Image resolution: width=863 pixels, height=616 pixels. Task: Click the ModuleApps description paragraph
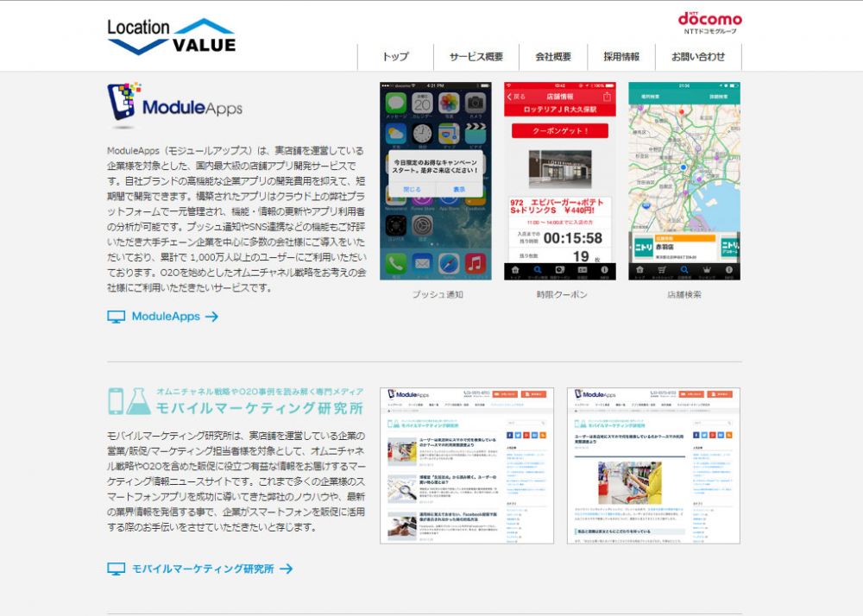click(x=236, y=219)
